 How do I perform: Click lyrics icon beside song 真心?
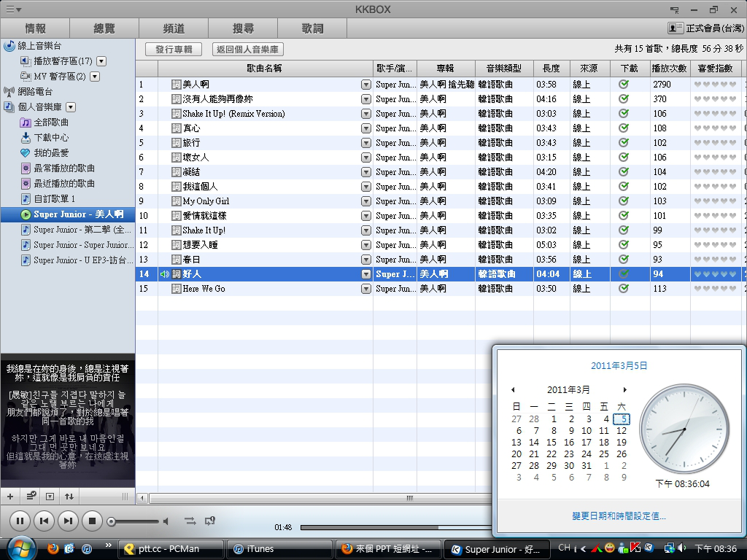coord(176,128)
